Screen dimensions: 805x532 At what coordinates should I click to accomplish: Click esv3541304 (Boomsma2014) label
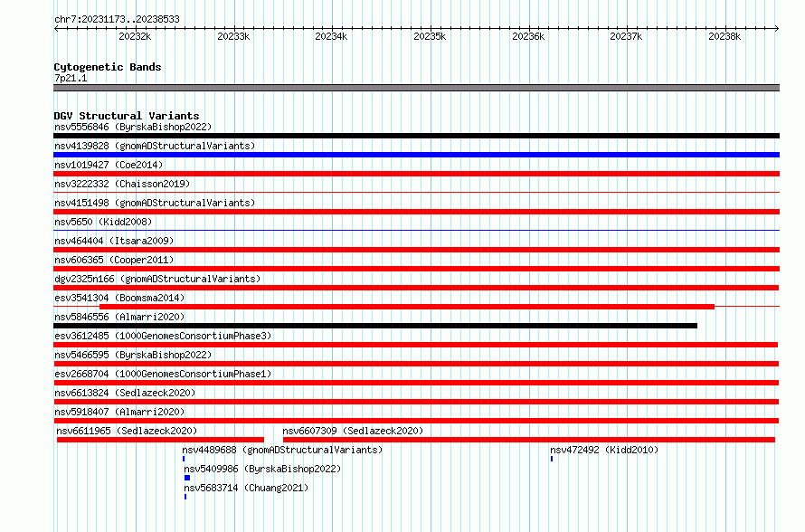[119, 298]
